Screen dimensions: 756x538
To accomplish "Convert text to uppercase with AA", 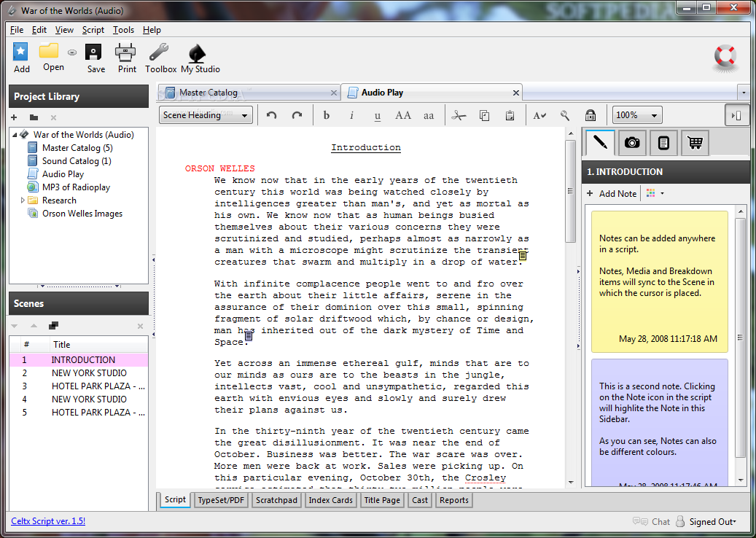I will (403, 115).
